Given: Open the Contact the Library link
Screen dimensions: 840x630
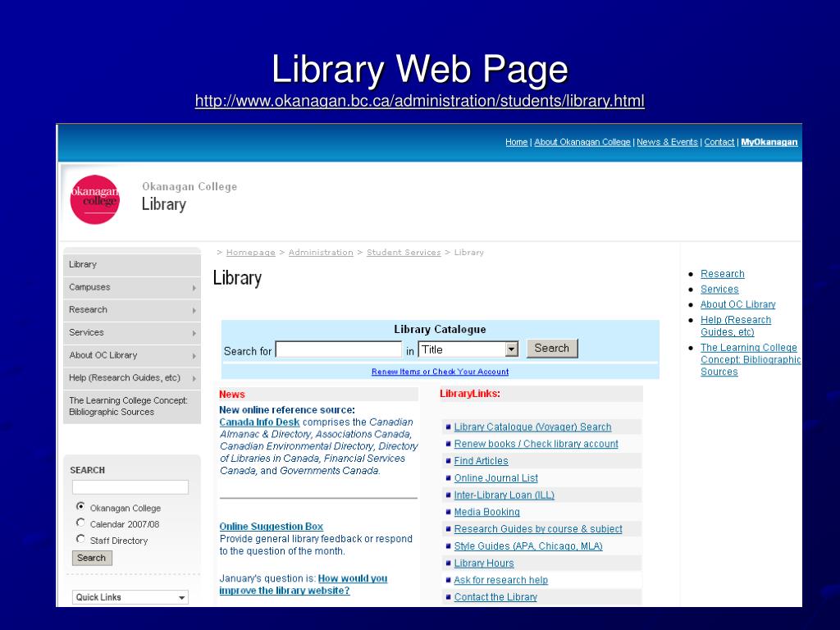Looking at the screenshot, I should [x=495, y=597].
